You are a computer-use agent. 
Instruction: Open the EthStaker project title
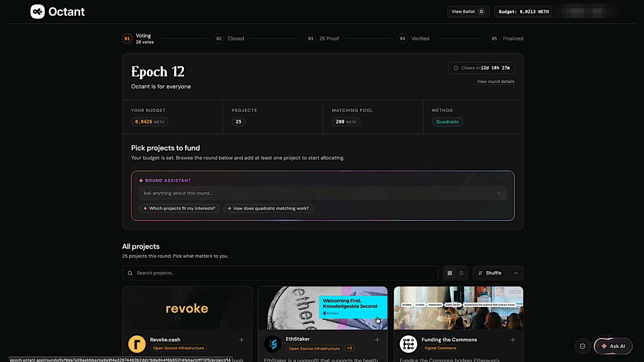point(298,339)
